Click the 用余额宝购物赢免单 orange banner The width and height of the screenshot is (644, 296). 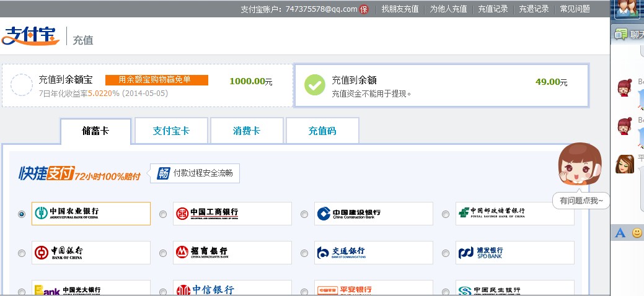point(157,80)
